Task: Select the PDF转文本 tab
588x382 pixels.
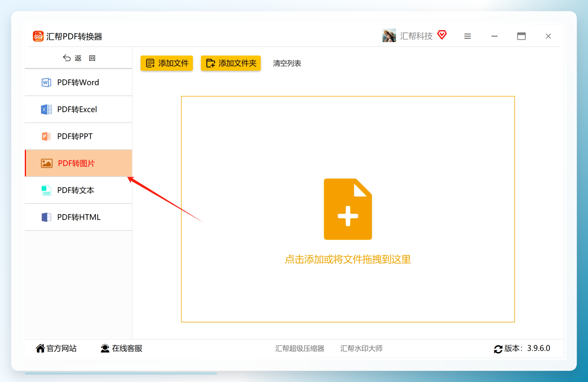Action: click(x=78, y=190)
